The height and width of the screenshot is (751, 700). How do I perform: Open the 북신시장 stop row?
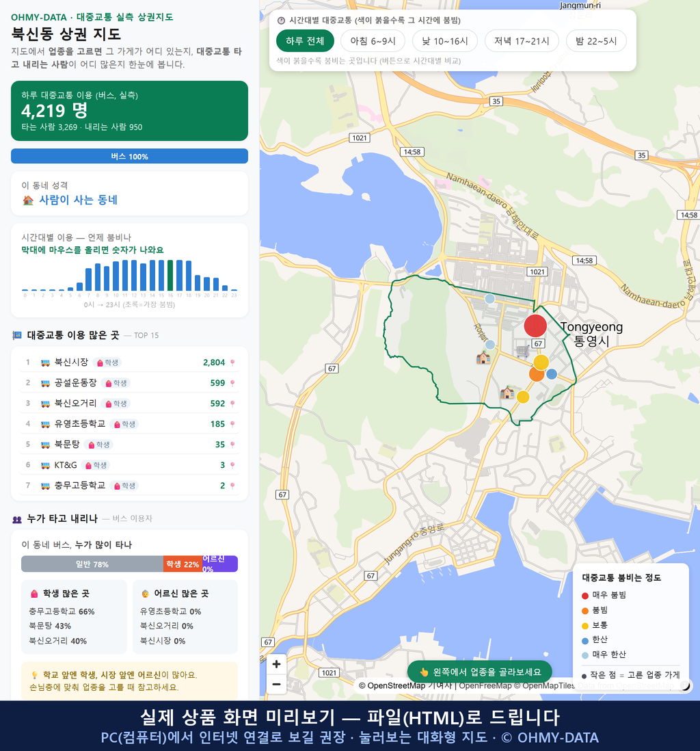tap(129, 363)
